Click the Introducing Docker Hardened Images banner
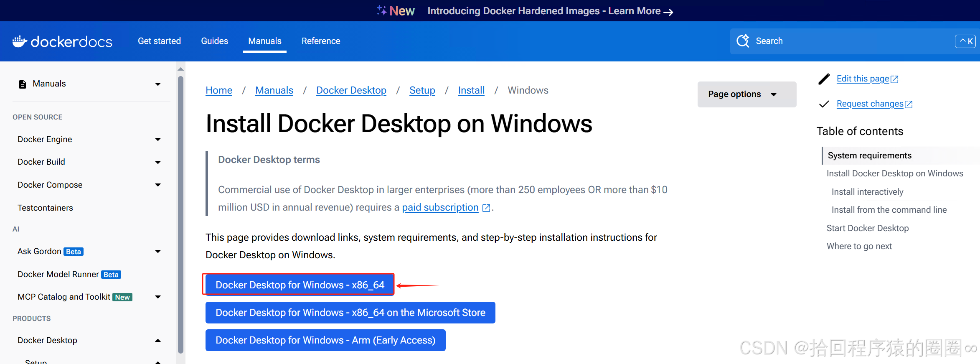 click(x=550, y=11)
